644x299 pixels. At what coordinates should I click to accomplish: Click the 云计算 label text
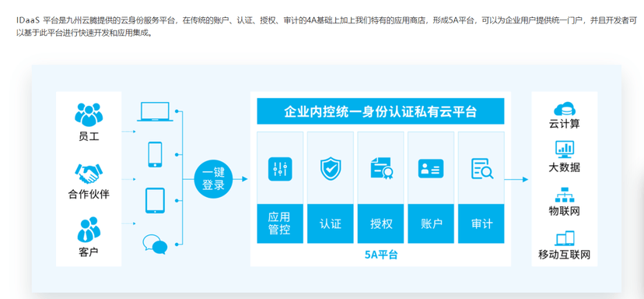(x=565, y=123)
